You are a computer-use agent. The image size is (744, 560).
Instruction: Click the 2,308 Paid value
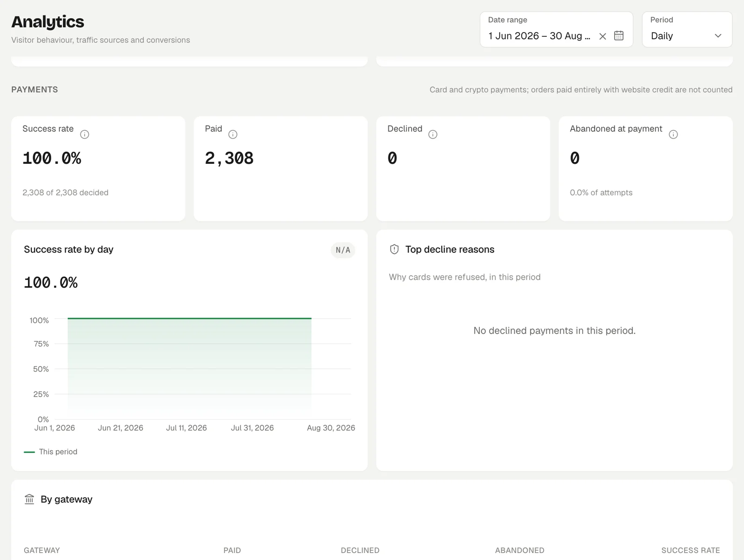229,159
